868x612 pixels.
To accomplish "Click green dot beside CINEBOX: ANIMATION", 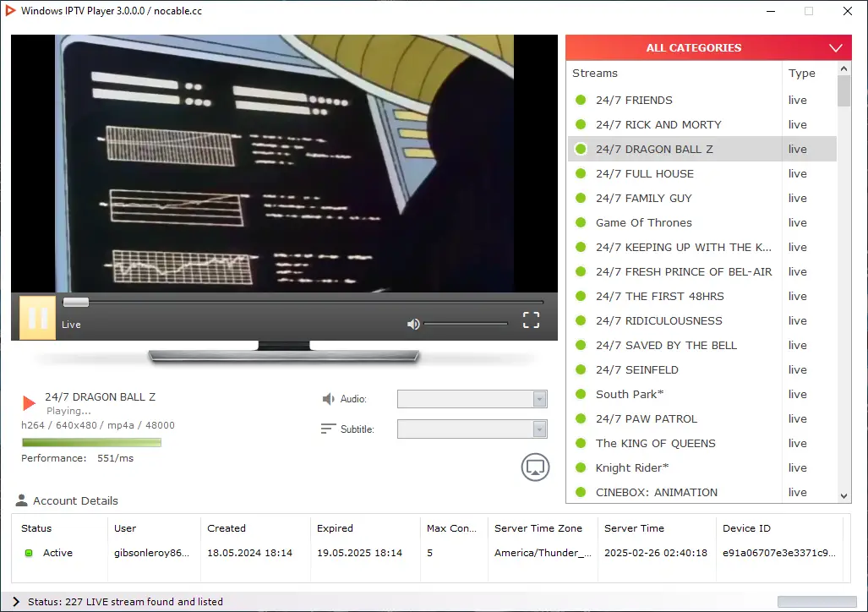I will click(x=581, y=492).
